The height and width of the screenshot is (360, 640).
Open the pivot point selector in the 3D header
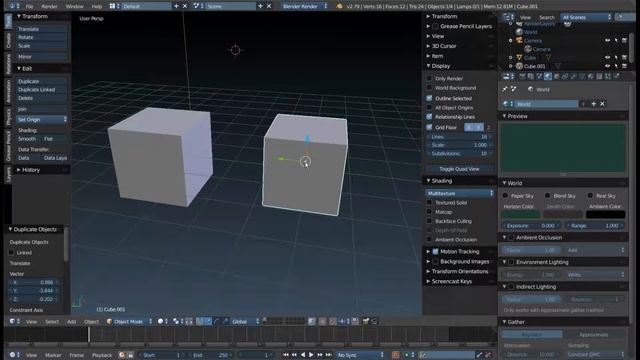178,322
